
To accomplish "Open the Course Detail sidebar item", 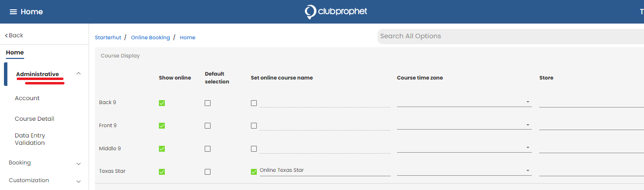I will coord(34,119).
